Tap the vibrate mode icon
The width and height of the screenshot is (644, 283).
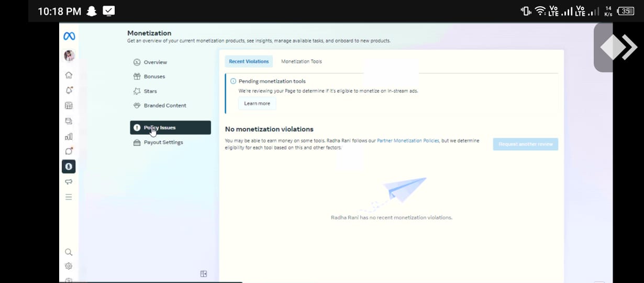526,11
